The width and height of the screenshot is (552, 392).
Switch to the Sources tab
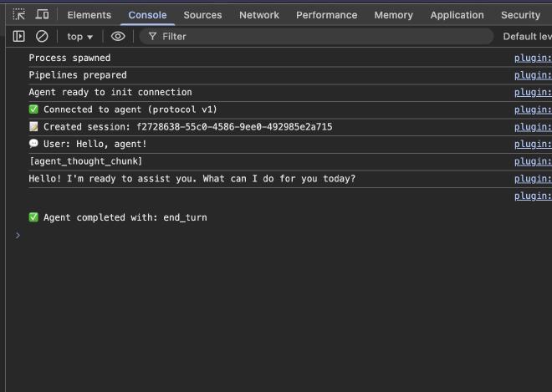(x=202, y=15)
